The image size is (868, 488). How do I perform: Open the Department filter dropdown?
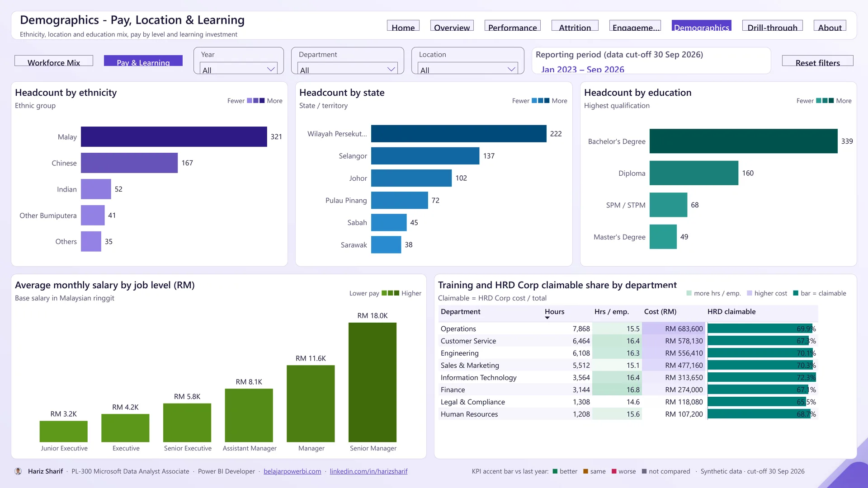pyautogui.click(x=347, y=69)
